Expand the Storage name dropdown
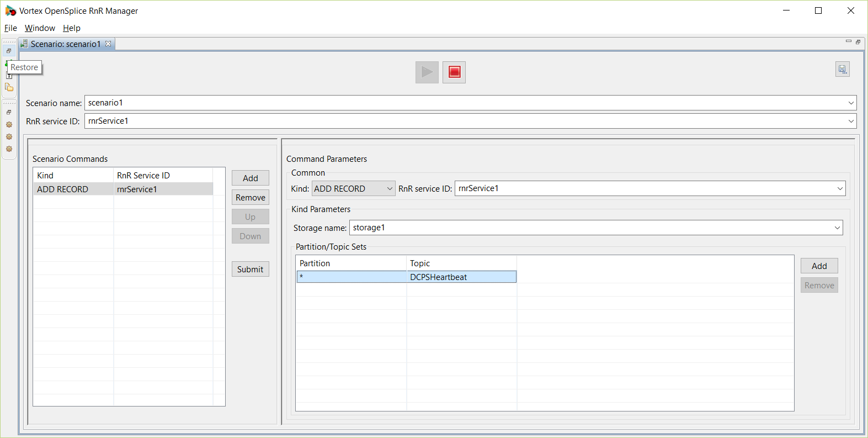868x438 pixels. (837, 228)
